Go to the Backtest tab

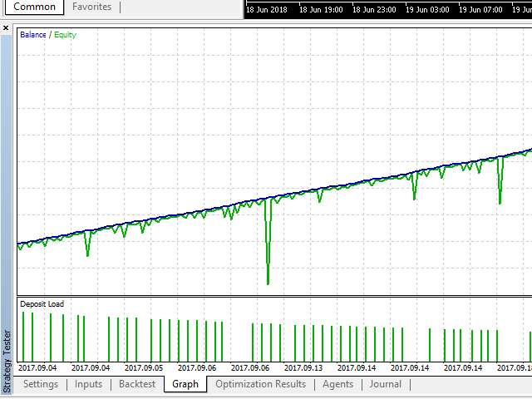click(x=137, y=384)
